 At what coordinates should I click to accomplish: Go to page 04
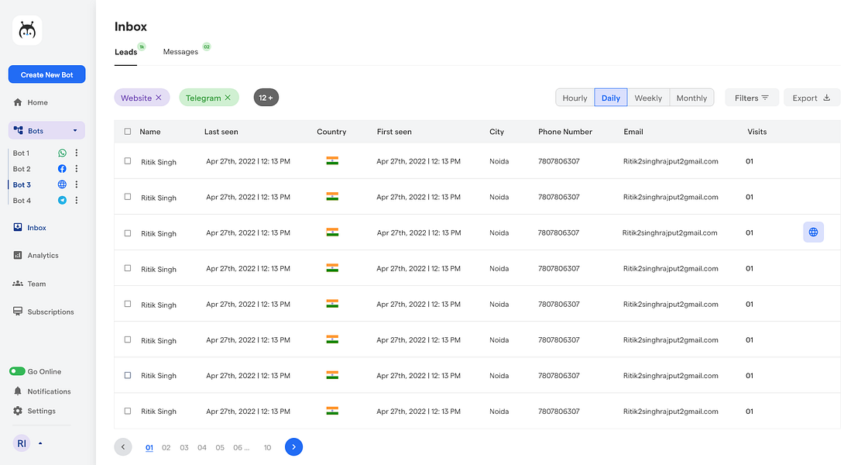coord(202,447)
